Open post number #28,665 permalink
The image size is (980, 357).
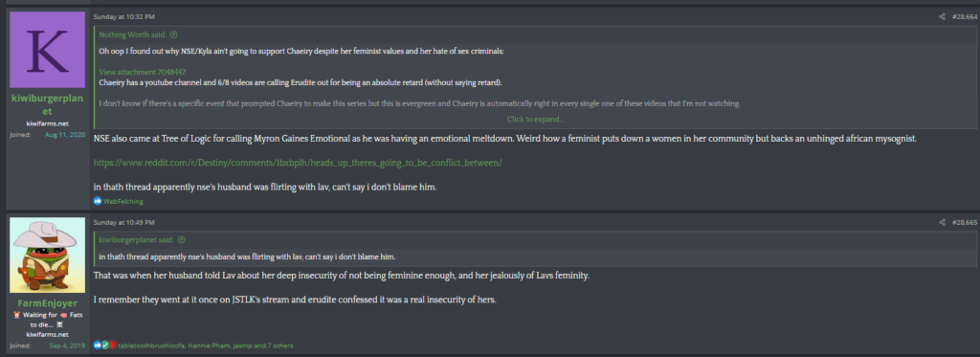(x=965, y=222)
